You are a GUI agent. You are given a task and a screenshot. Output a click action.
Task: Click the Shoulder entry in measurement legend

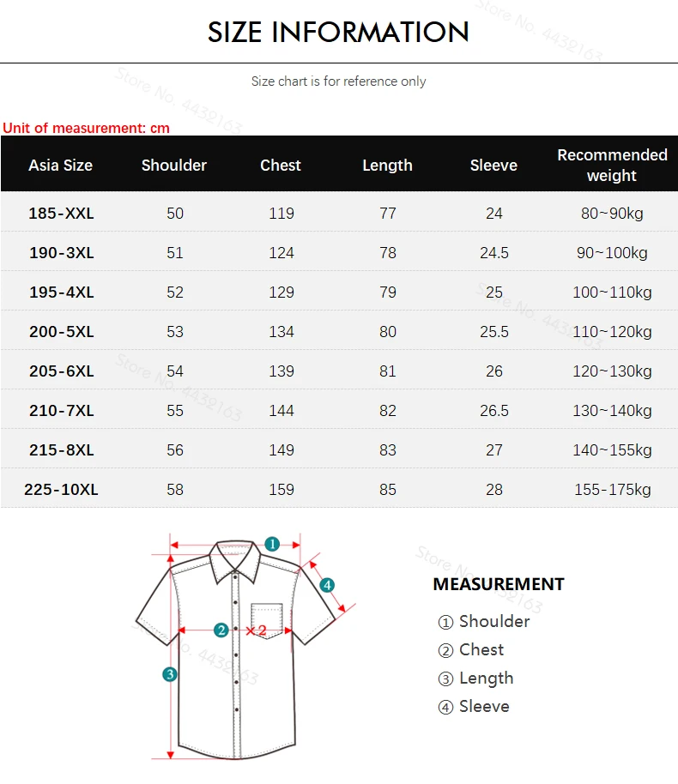point(484,622)
